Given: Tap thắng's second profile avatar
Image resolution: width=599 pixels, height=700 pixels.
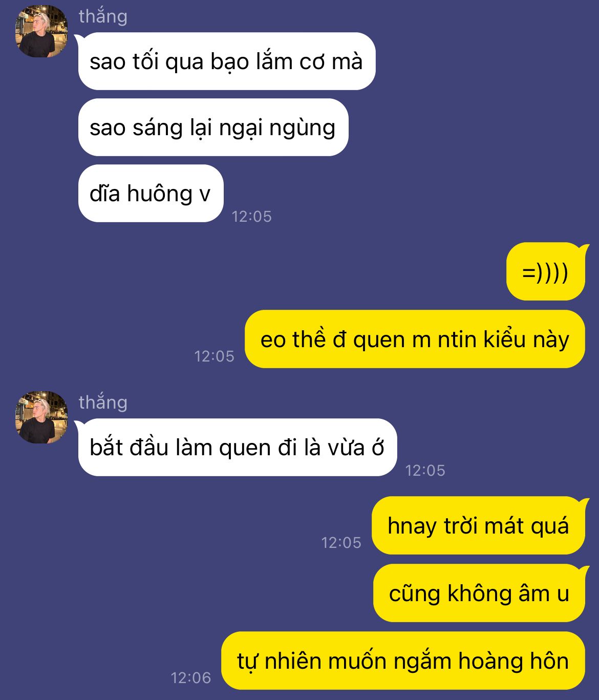Looking at the screenshot, I should point(41,417).
